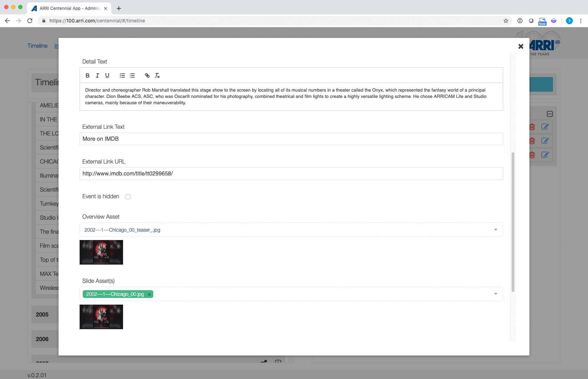Insert an ordered list in Detail Text
The width and height of the screenshot is (588, 379).
(x=122, y=75)
